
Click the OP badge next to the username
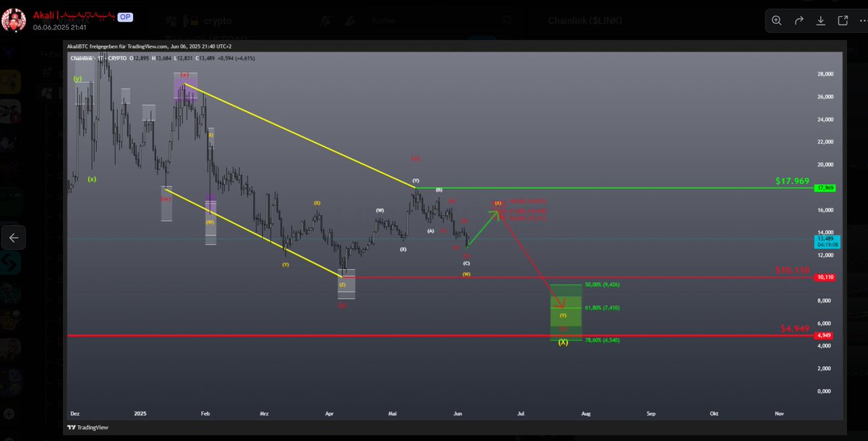124,15
